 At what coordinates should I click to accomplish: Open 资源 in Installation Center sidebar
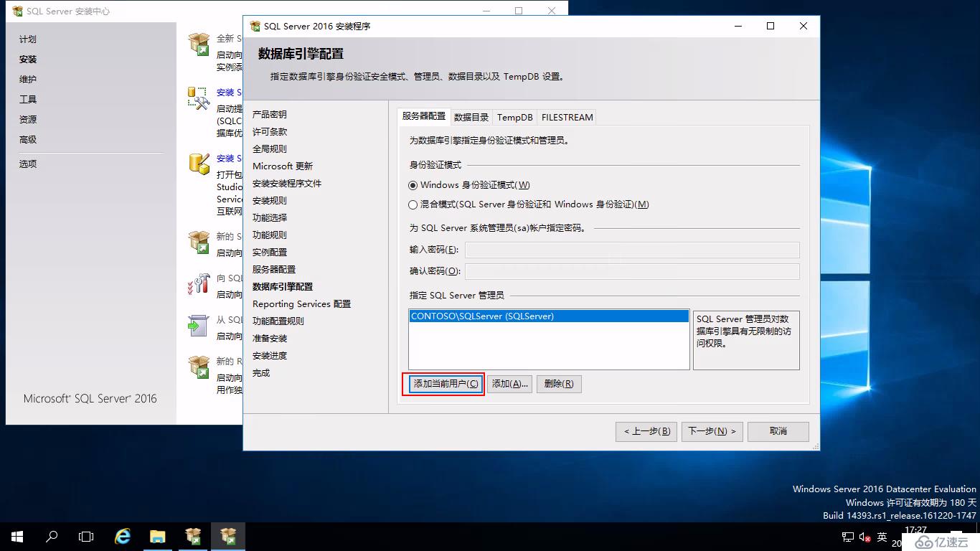coord(28,120)
